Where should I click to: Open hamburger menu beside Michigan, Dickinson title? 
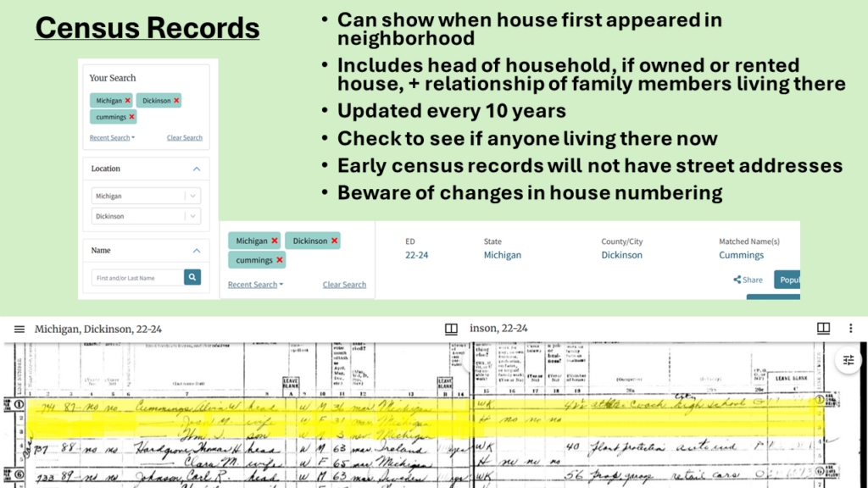19,330
